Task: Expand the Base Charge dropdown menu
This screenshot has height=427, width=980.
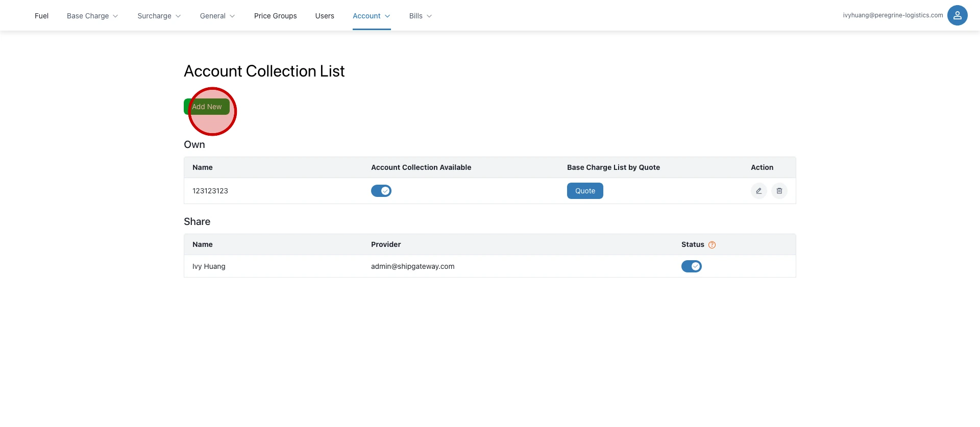Action: [x=92, y=16]
